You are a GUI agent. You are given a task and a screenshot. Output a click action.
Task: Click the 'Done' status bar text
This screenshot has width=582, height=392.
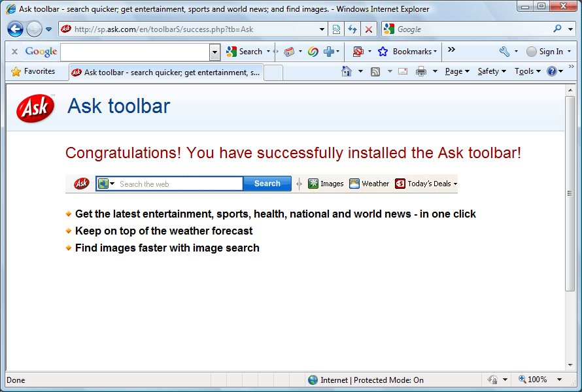point(16,380)
